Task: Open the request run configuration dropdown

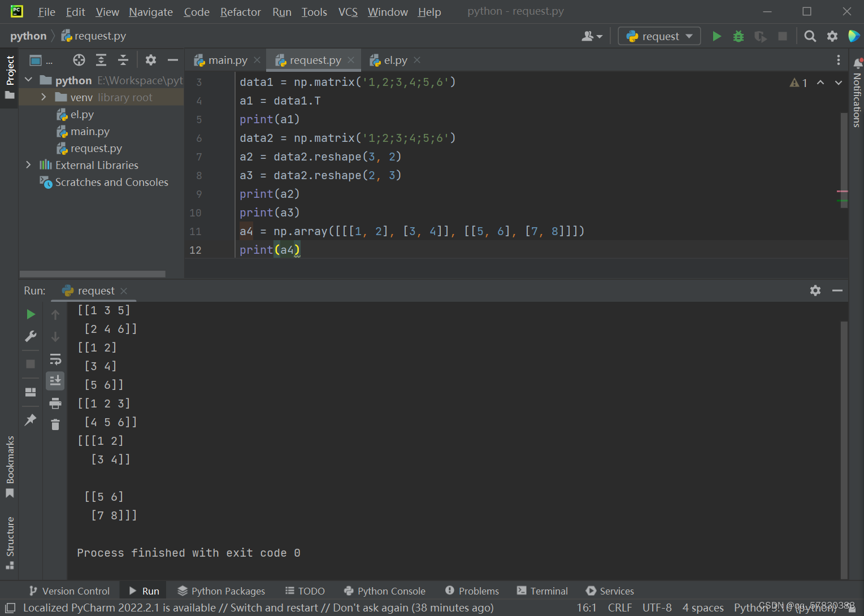Action: click(x=659, y=36)
